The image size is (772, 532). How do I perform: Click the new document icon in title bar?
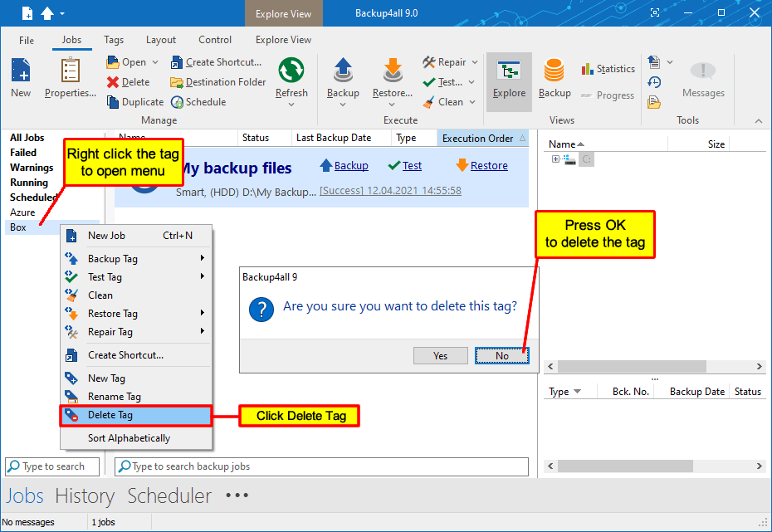(x=27, y=13)
